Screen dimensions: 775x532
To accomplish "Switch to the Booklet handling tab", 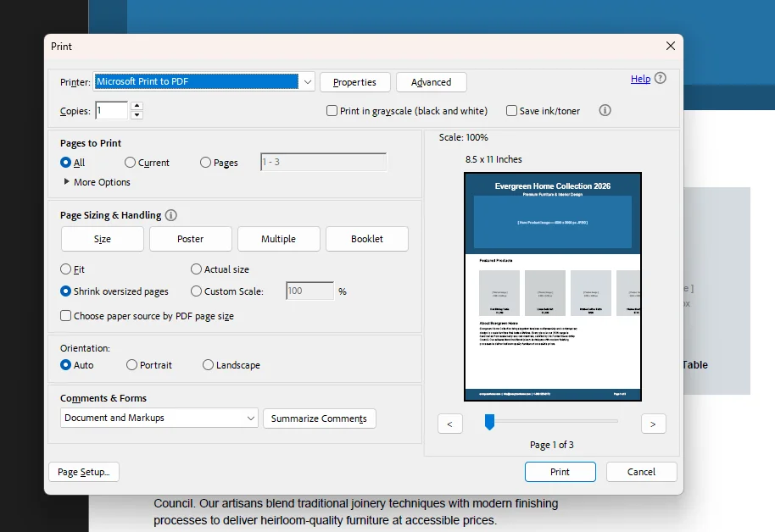I will click(x=367, y=239).
